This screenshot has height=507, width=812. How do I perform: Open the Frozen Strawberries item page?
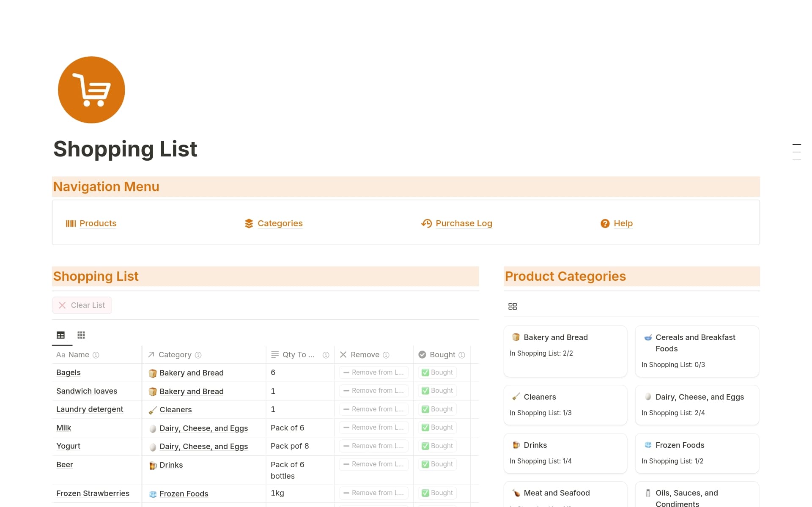click(x=93, y=493)
